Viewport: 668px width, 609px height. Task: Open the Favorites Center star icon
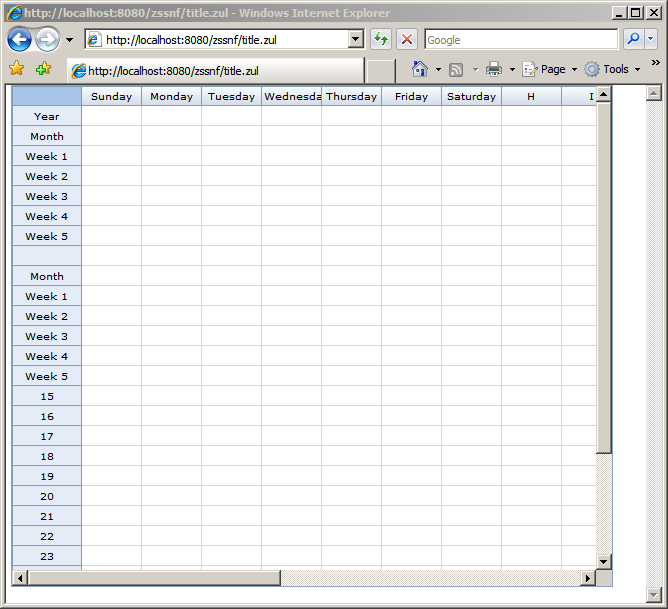pos(17,69)
